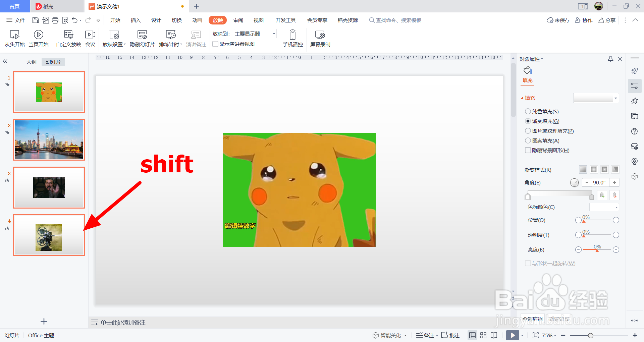Screen dimensions: 644x342
Task: Open 手机遥控 phone remote
Action: [x=292, y=39]
